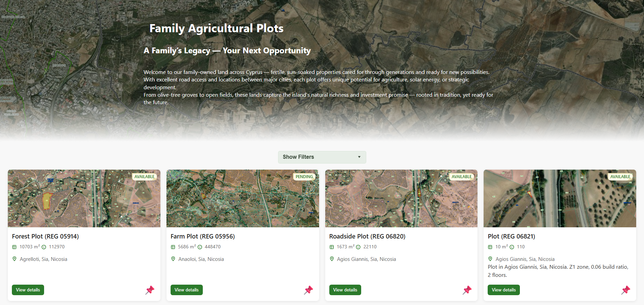Open View details for Plot REG 06821

tap(504, 290)
